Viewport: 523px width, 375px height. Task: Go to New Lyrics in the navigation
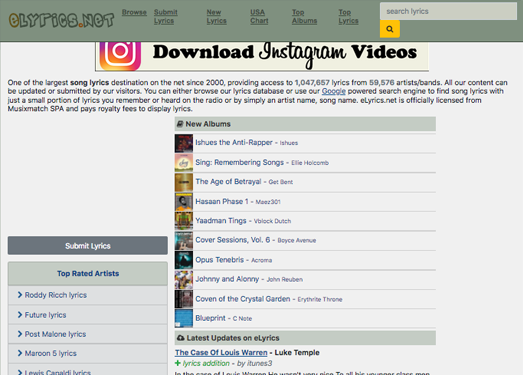[x=216, y=16]
